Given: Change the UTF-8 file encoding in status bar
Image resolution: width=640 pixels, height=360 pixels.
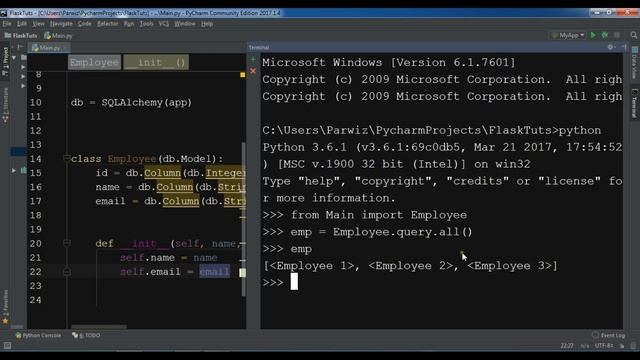Looking at the screenshot, I should (604, 346).
